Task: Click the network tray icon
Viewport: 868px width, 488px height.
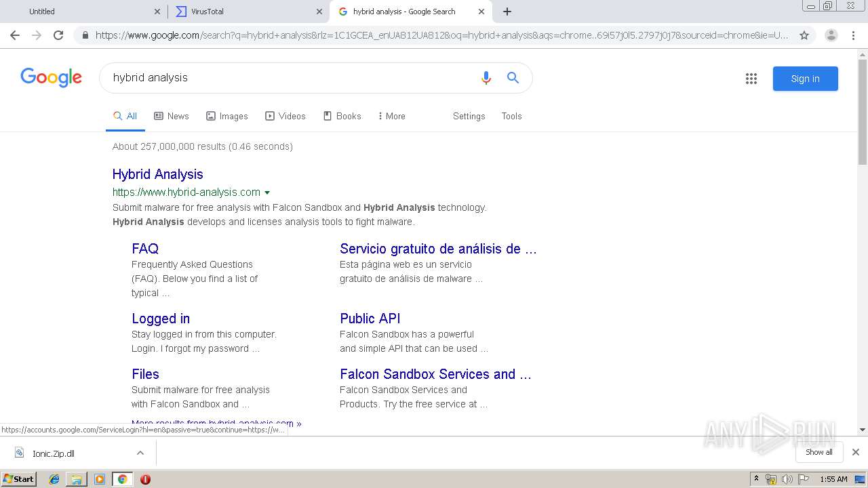Action: click(771, 479)
